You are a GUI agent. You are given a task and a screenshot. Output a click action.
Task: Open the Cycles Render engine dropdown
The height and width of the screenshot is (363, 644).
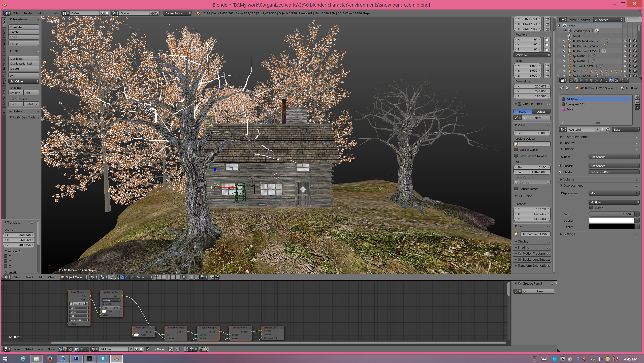(x=177, y=13)
